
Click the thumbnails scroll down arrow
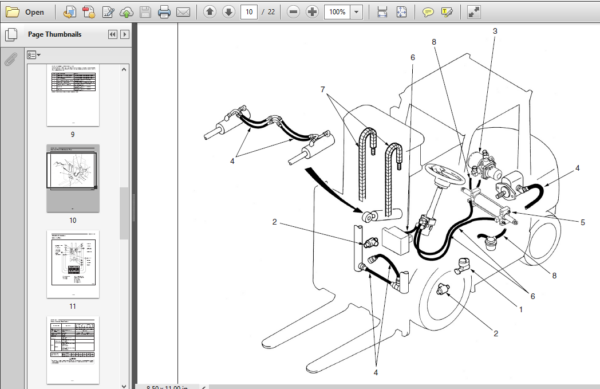(x=124, y=386)
